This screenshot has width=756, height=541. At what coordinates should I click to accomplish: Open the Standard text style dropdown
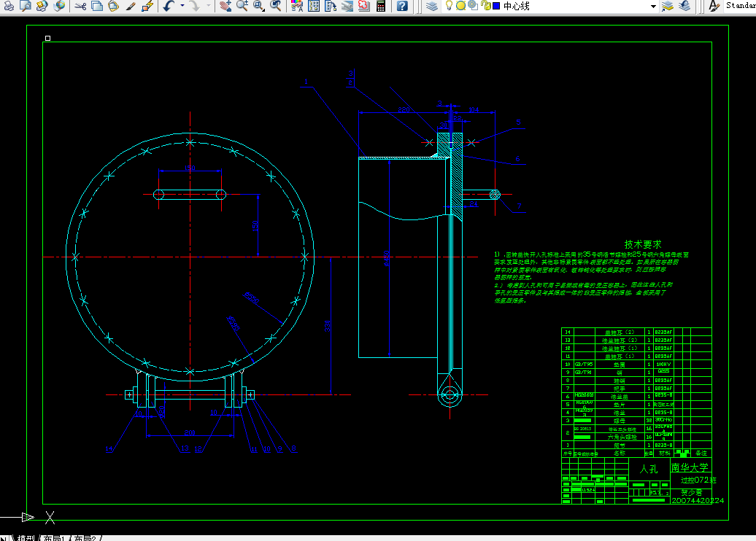pos(740,6)
